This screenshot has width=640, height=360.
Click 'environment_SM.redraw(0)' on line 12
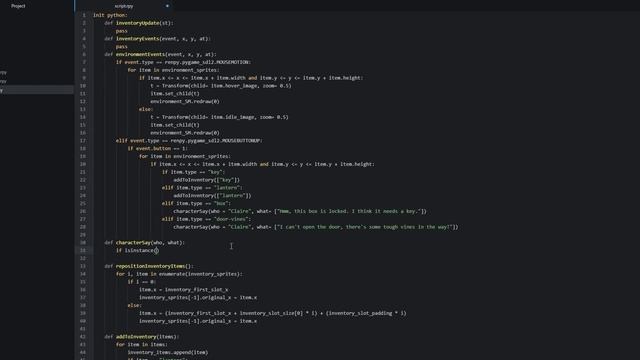pos(185,101)
